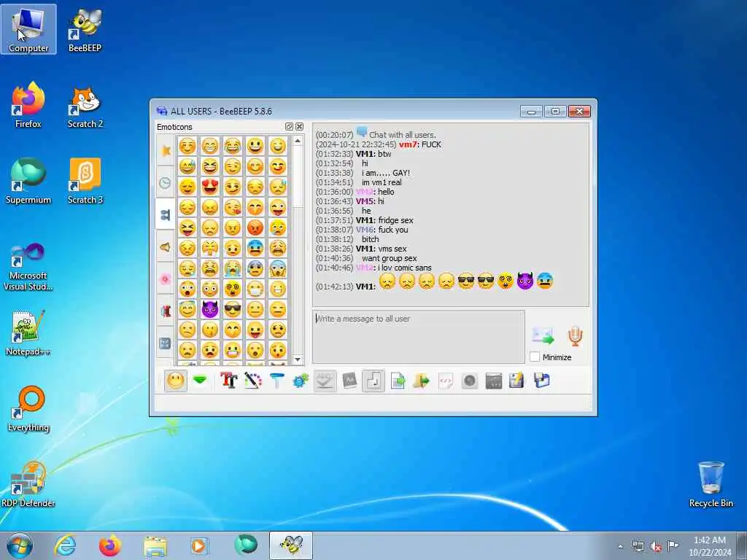The height and width of the screenshot is (560, 747).
Task: Enable the Minimize checkbox
Action: click(x=535, y=357)
